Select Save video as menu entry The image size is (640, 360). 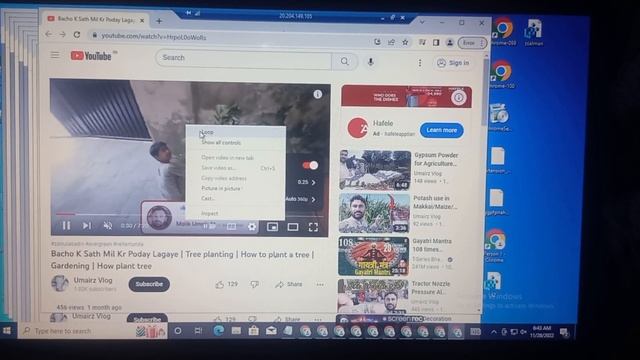[236, 168]
